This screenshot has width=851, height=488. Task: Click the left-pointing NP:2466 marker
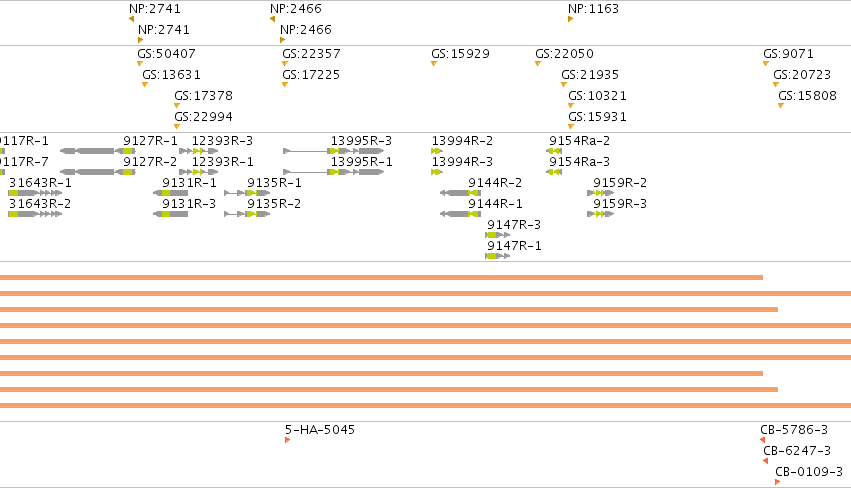click(272, 19)
